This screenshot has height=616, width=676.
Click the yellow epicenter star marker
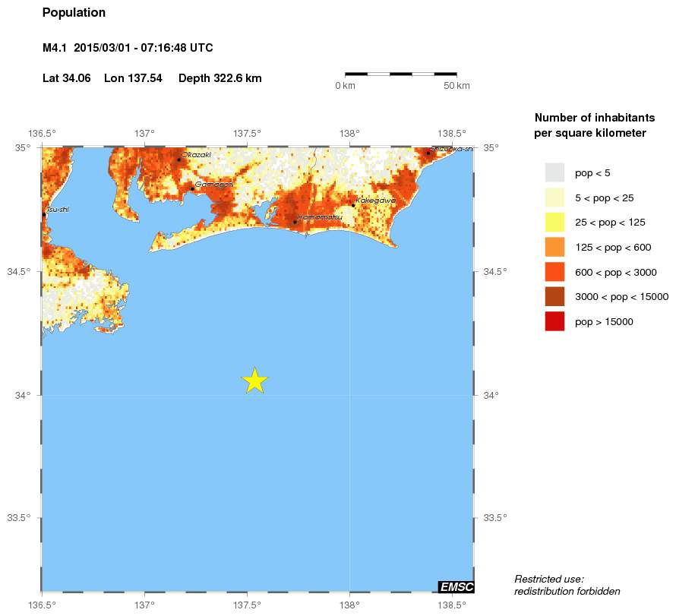pyautogui.click(x=255, y=380)
